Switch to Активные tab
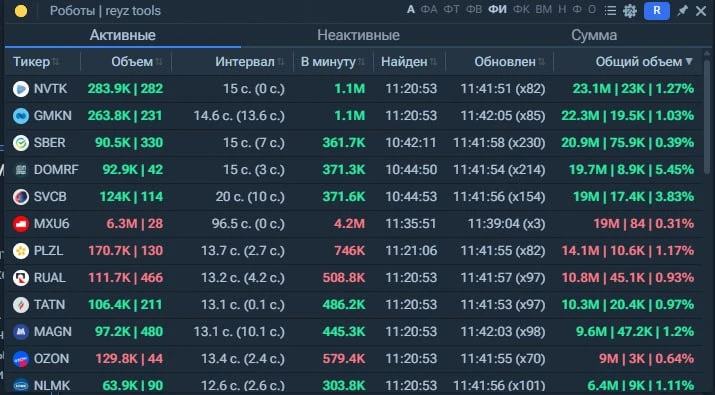 123,35
